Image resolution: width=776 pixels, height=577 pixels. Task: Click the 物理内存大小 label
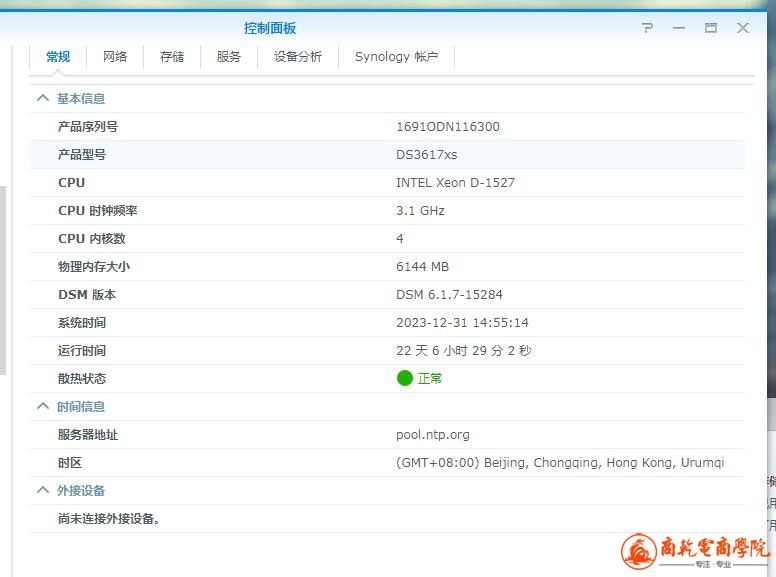click(x=94, y=267)
